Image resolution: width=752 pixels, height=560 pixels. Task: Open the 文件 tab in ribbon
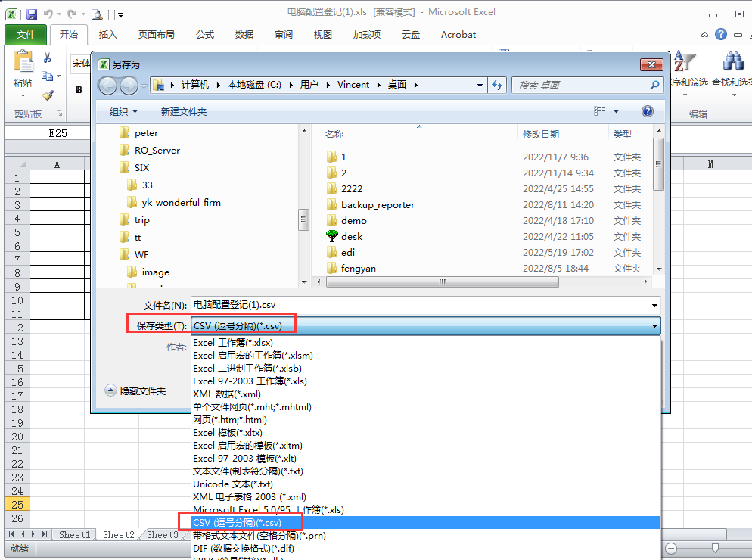tap(26, 35)
